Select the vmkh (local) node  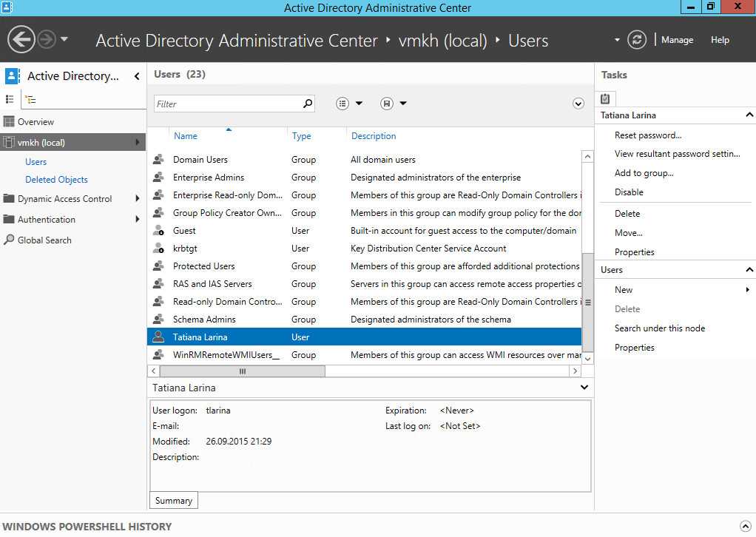72,142
